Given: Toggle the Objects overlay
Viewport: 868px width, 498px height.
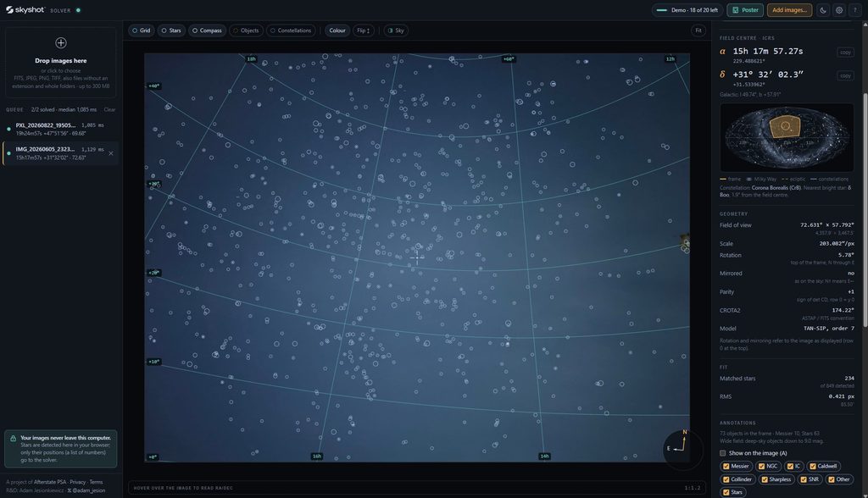Looking at the screenshot, I should point(246,30).
